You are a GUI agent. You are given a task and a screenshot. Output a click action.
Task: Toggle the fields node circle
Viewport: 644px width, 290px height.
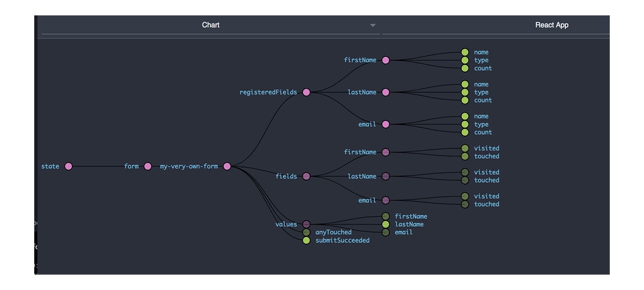tap(306, 176)
